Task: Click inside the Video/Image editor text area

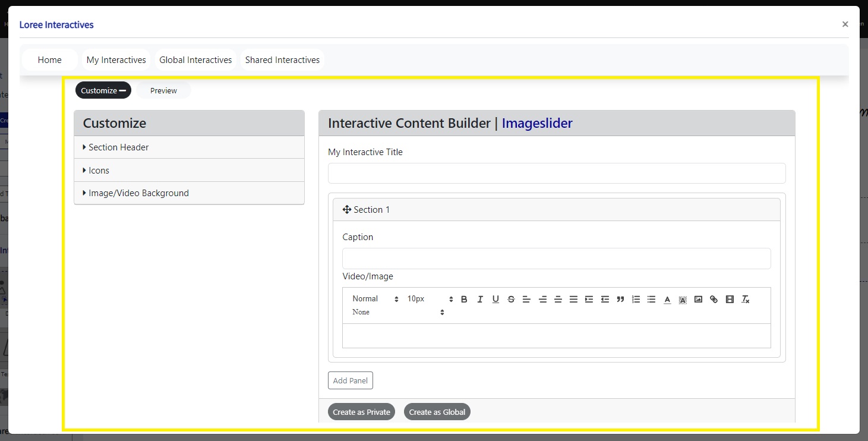Action: pyautogui.click(x=557, y=336)
